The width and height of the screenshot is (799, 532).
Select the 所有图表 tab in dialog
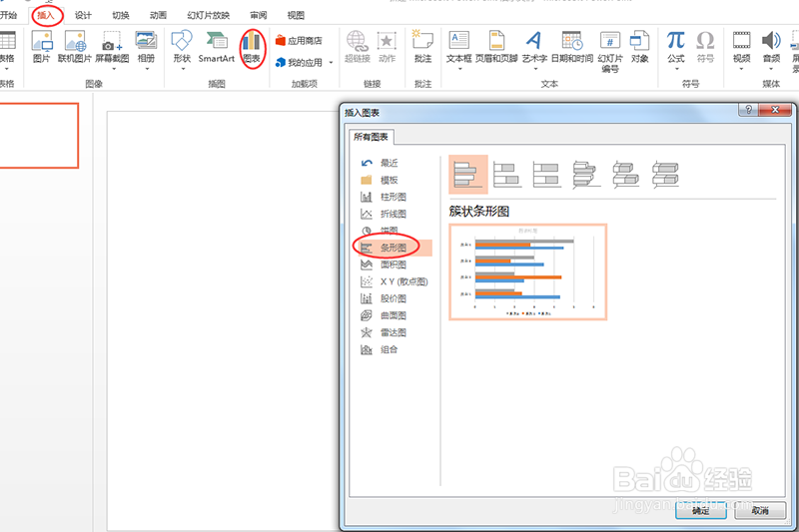click(x=371, y=137)
